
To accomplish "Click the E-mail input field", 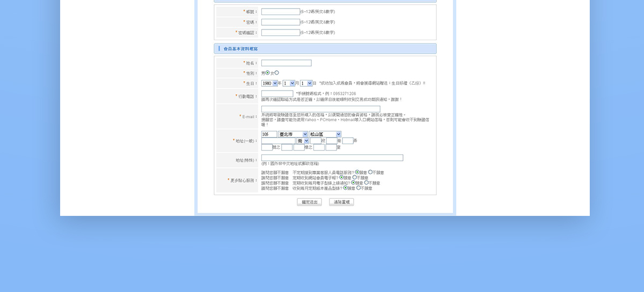I will (x=320, y=109).
